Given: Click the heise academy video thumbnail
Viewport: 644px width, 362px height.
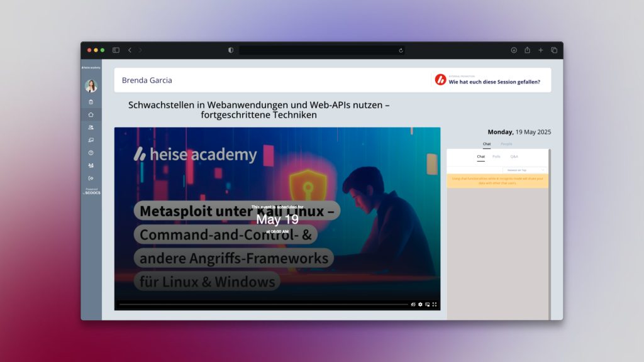Looking at the screenshot, I should [277, 219].
